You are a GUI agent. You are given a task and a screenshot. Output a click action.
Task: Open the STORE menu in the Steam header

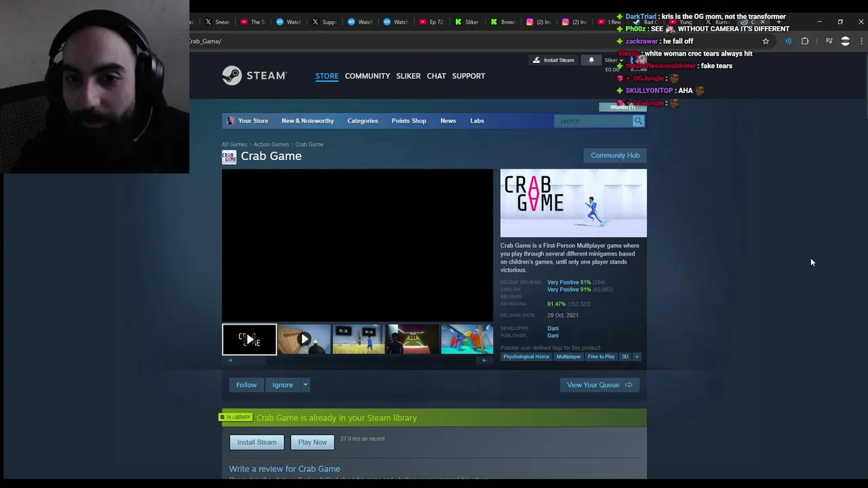pos(327,76)
